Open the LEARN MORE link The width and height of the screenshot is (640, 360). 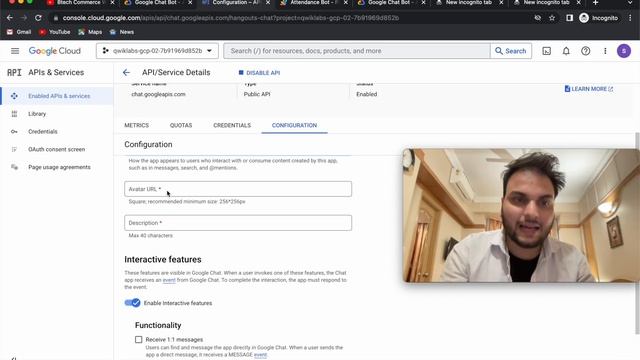click(x=589, y=89)
